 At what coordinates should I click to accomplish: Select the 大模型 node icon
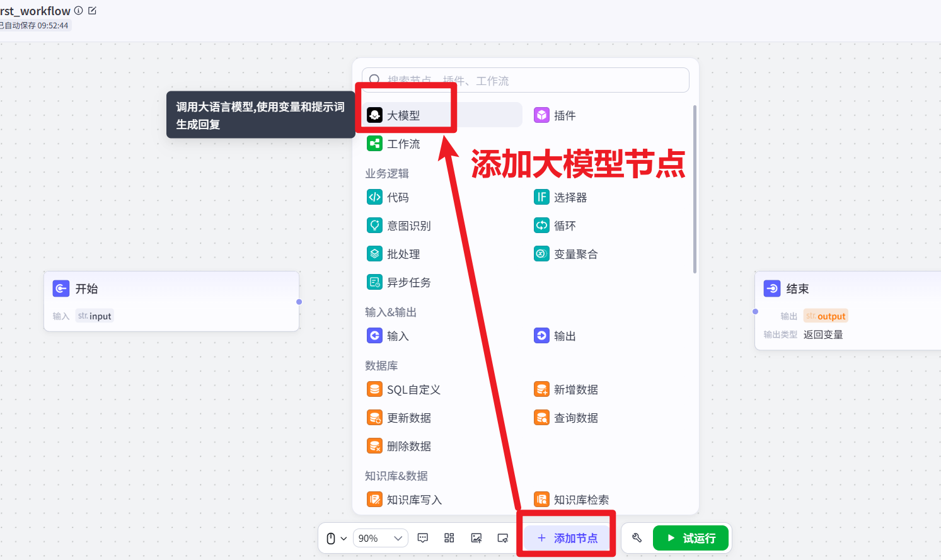(x=374, y=115)
